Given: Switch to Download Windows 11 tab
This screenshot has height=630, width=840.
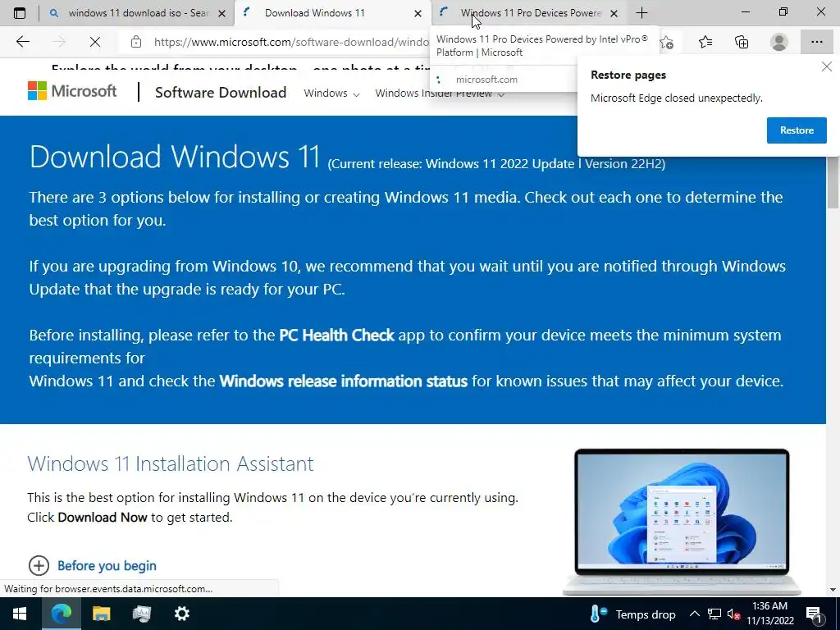Looking at the screenshot, I should point(332,13).
